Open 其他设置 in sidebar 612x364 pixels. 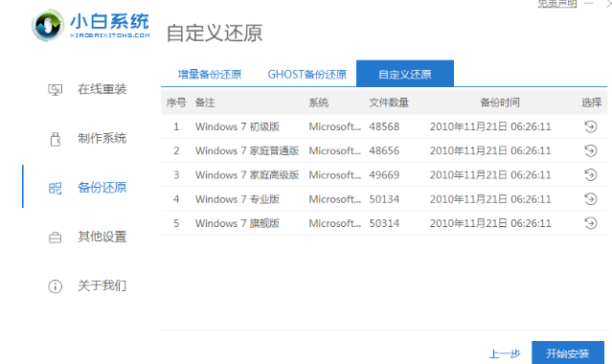tap(102, 237)
